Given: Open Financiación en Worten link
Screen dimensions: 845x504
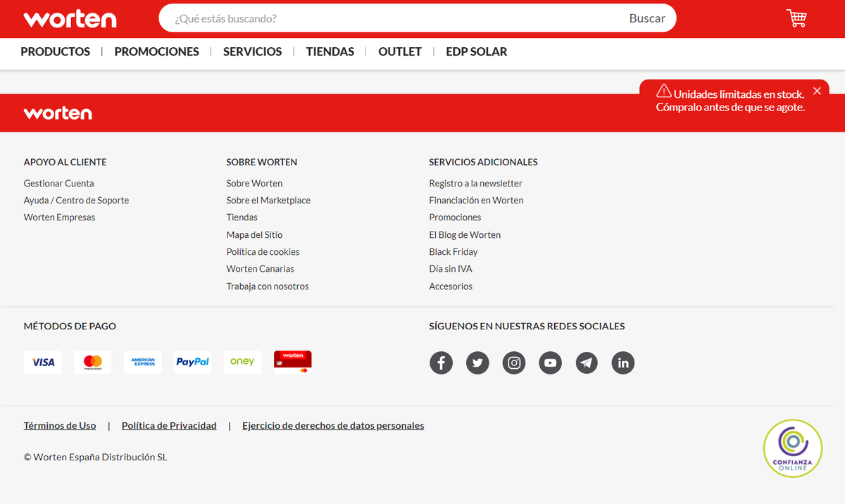Looking at the screenshot, I should click(476, 200).
